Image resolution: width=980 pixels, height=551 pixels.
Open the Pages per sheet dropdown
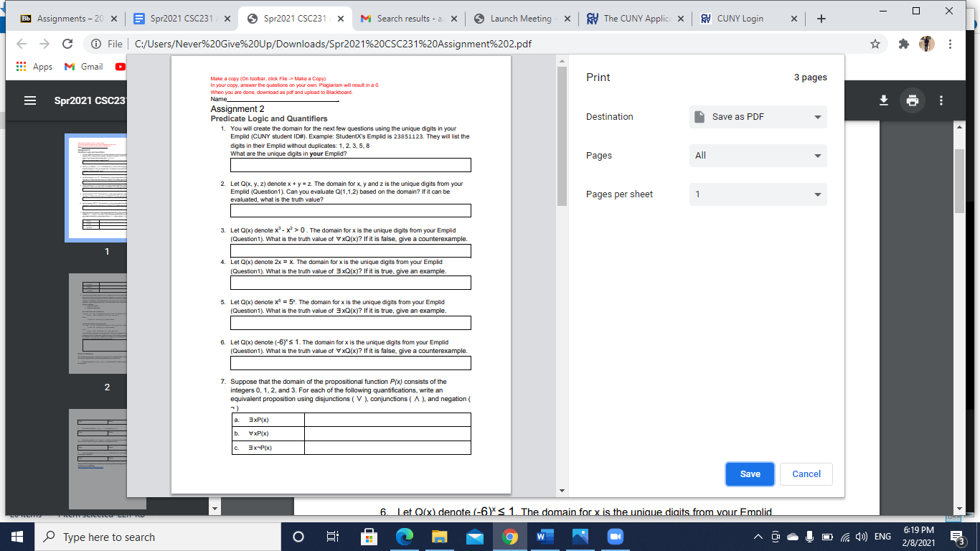click(758, 194)
